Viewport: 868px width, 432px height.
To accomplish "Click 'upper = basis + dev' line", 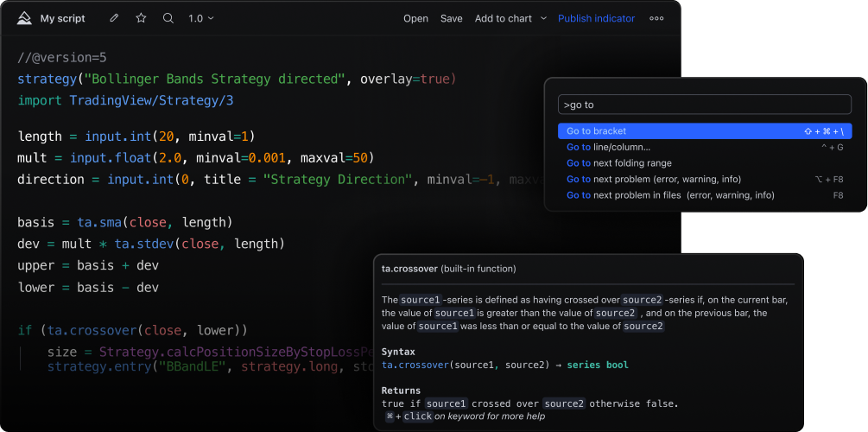I will point(88,266).
